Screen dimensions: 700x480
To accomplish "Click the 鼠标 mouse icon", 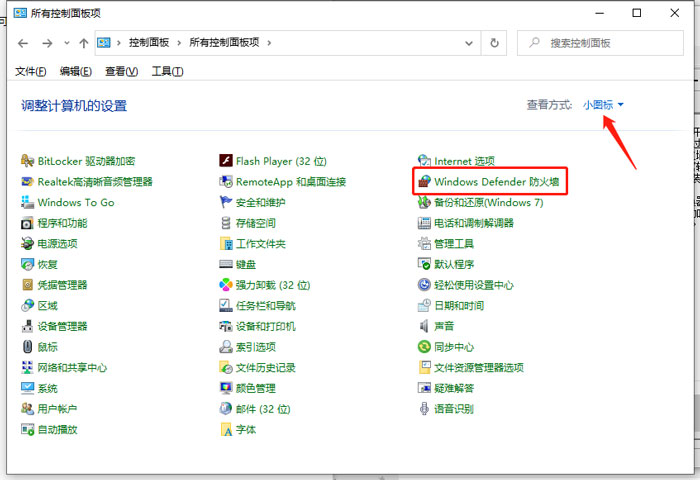I will pos(27,346).
